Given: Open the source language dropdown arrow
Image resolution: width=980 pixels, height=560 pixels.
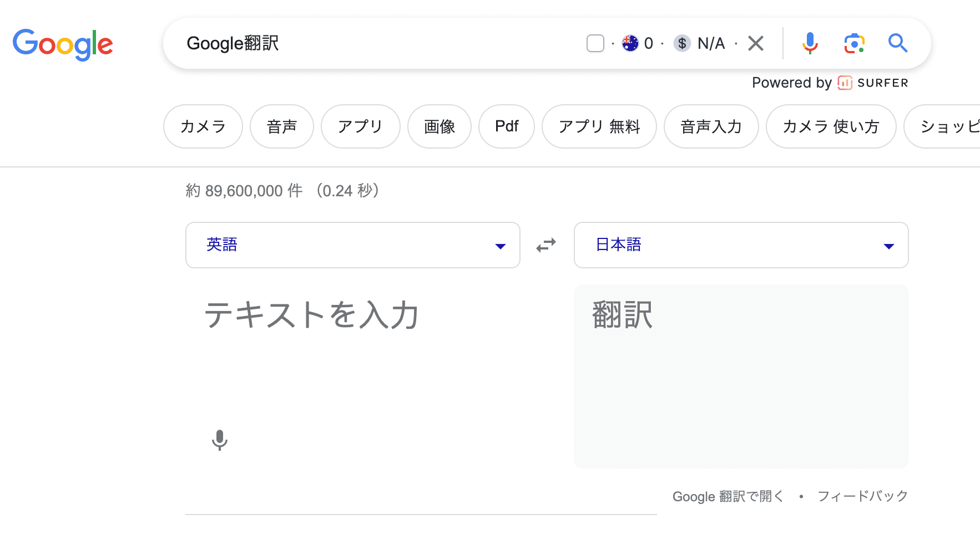Looking at the screenshot, I should pyautogui.click(x=500, y=245).
